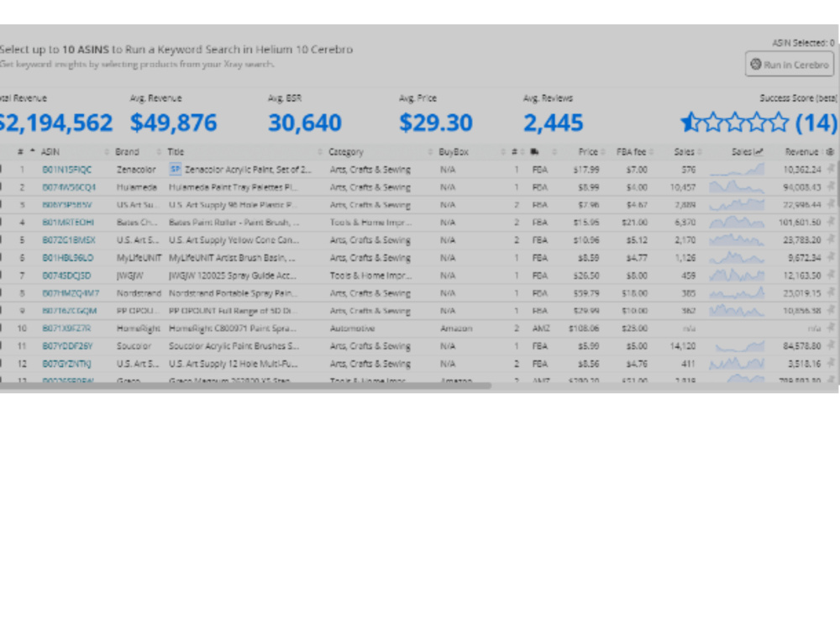Sort table by Price column
This screenshot has height=630, width=840.
click(588, 152)
